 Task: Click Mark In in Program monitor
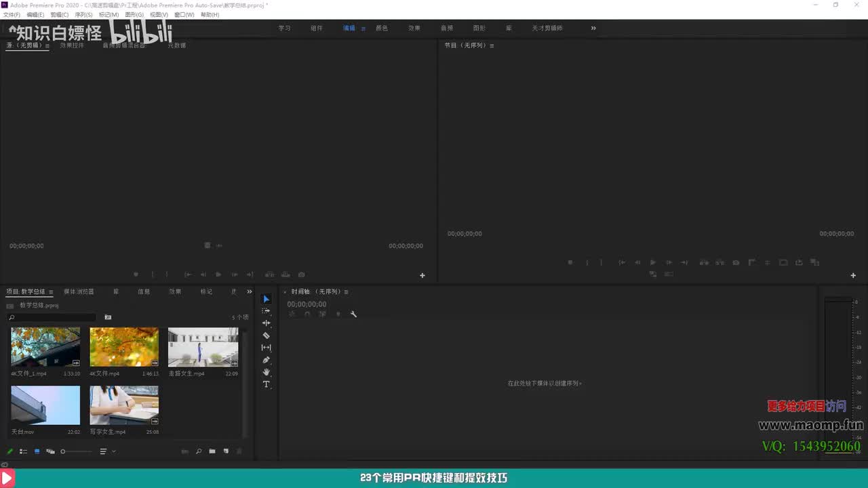(587, 262)
